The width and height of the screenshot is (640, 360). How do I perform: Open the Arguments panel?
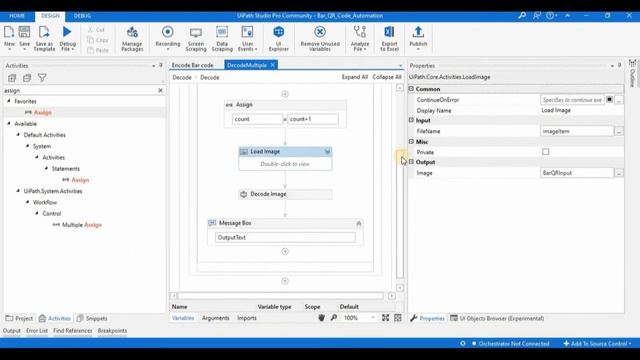click(x=216, y=318)
